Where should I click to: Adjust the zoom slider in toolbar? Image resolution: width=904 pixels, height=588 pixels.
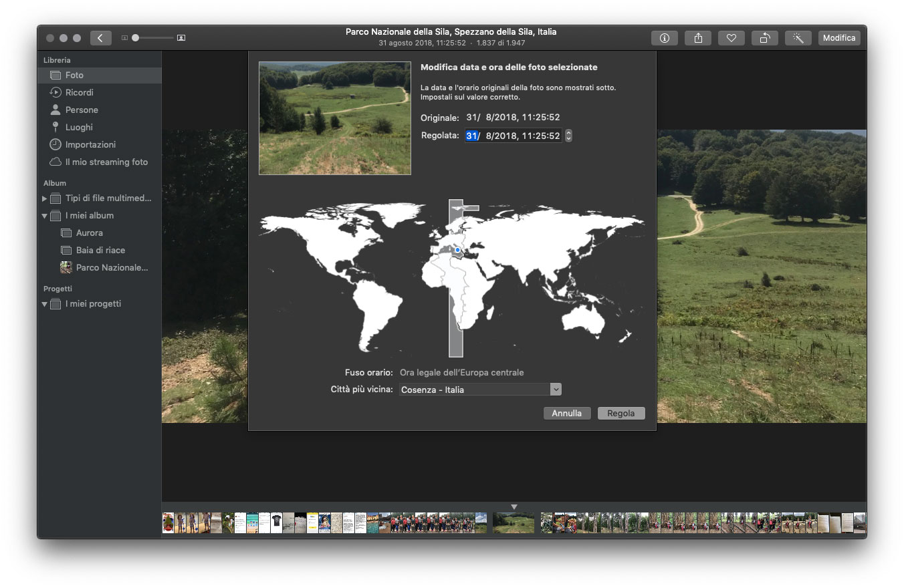pyautogui.click(x=136, y=38)
